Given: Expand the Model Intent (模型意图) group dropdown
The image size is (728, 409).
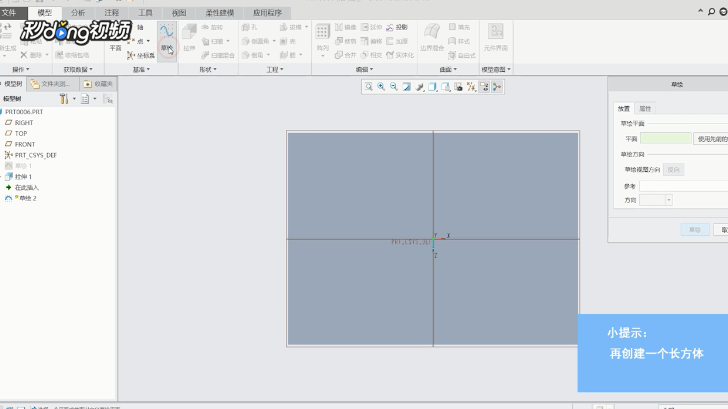Looking at the screenshot, I should (496, 69).
